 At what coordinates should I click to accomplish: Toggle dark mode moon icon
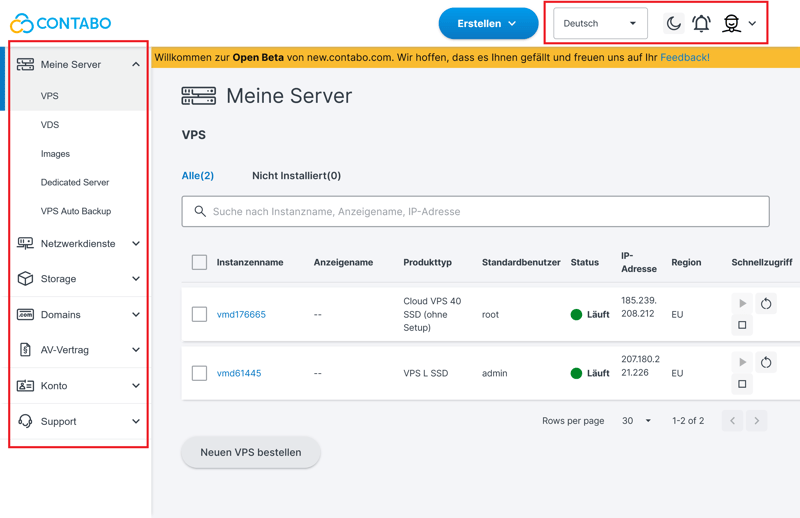[673, 23]
